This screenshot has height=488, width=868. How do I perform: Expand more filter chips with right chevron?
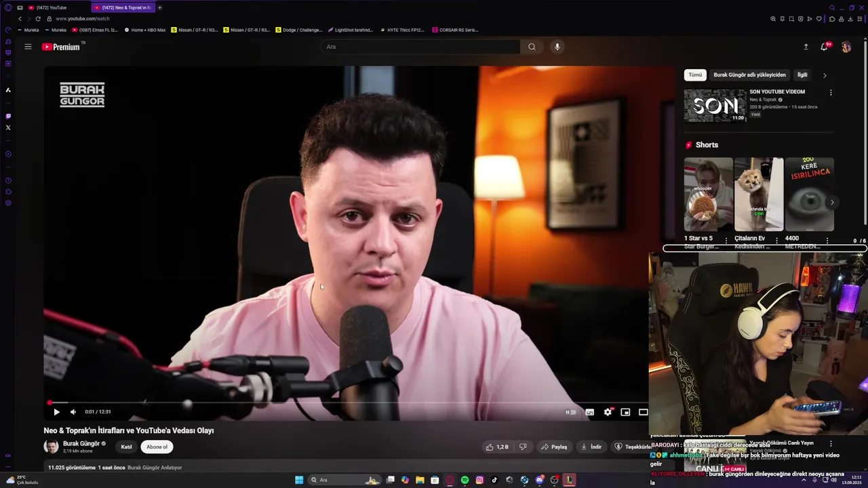tap(825, 75)
